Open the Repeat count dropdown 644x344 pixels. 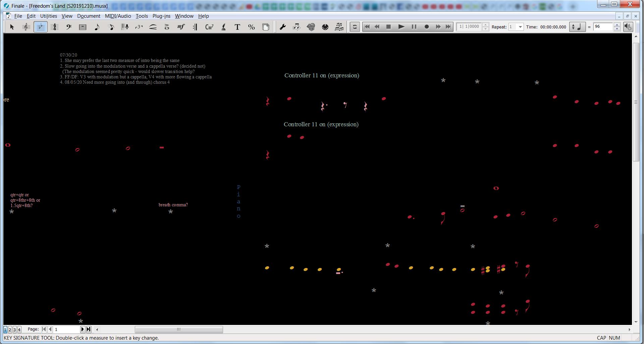point(520,27)
